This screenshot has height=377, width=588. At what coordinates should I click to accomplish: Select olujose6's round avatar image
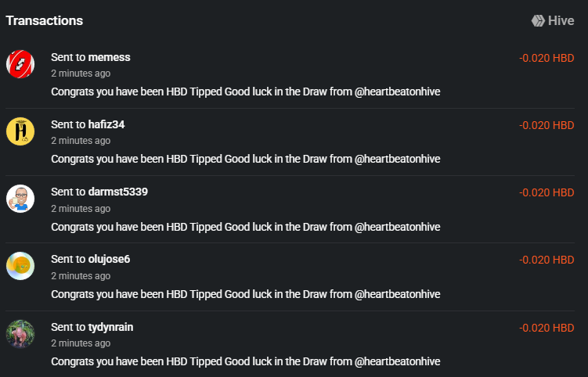[x=20, y=266]
